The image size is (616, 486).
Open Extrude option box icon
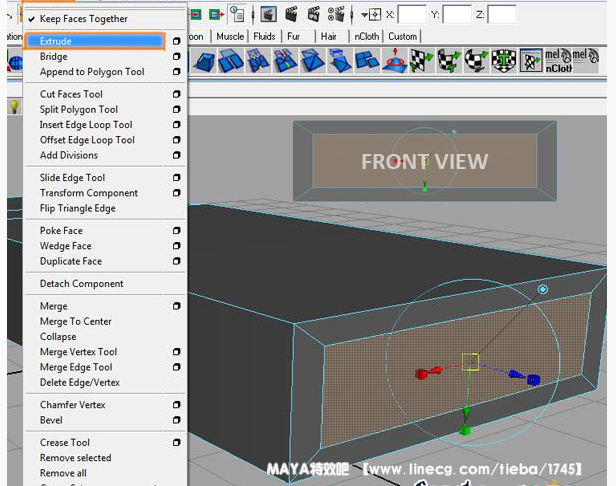point(176,41)
